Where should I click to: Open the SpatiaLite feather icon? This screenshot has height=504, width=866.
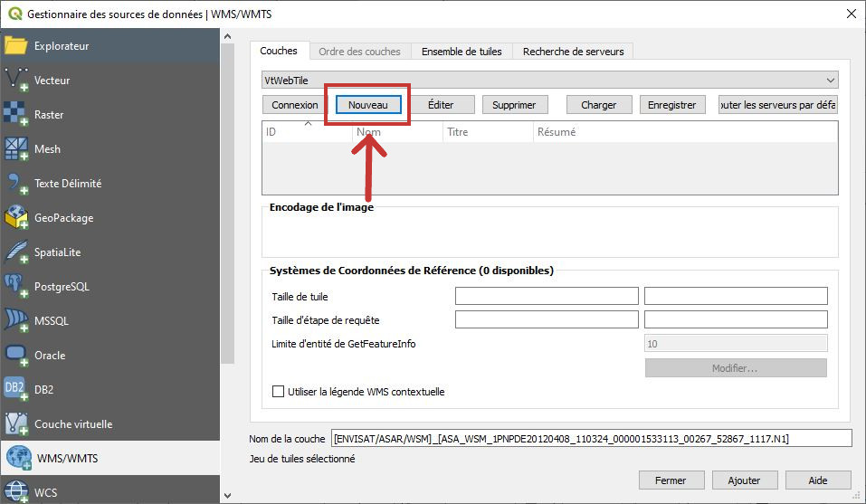16,252
